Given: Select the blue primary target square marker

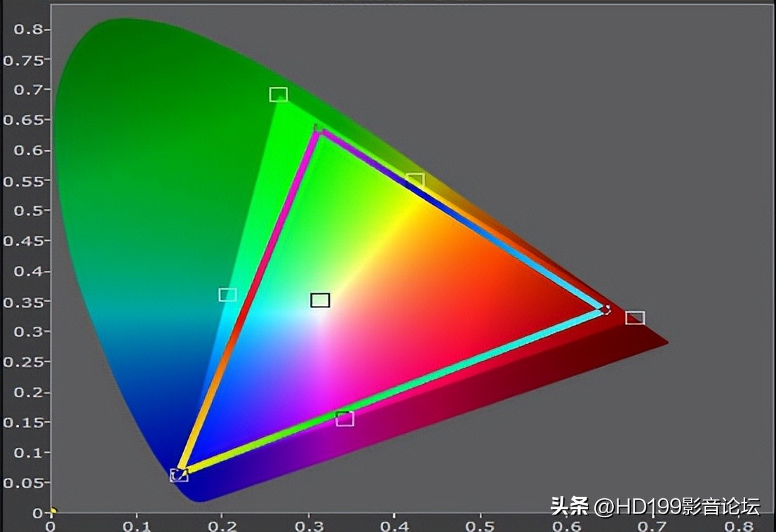Looking at the screenshot, I should click(179, 475).
